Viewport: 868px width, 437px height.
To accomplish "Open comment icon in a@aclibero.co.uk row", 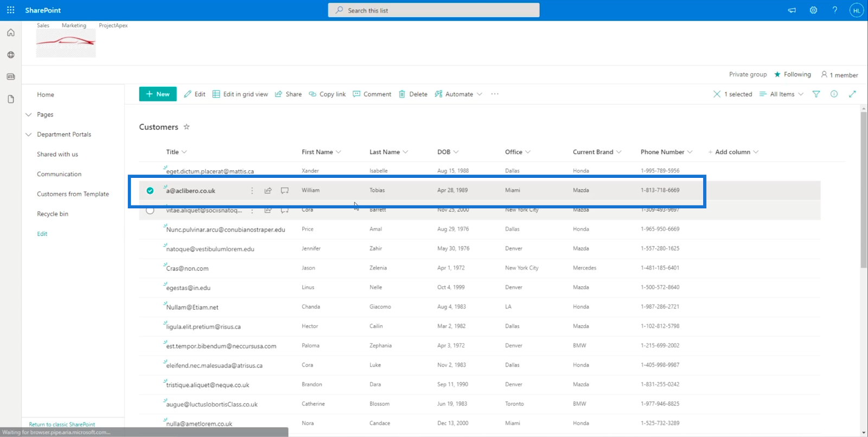I will tap(285, 191).
